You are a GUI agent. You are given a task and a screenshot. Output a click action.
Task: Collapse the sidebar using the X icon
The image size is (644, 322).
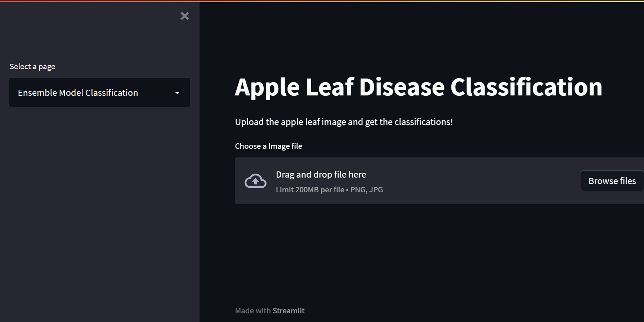coord(184,16)
